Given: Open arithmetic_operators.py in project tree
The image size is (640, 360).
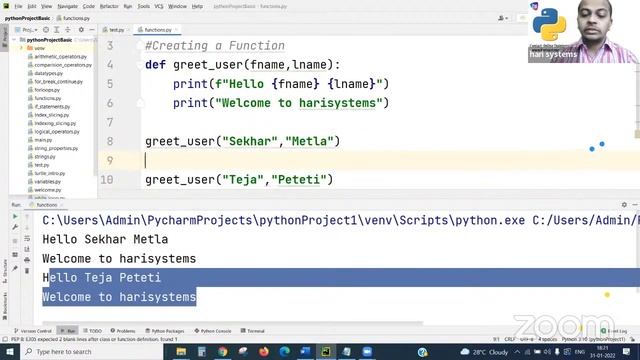Looking at the screenshot, I should [x=60, y=57].
